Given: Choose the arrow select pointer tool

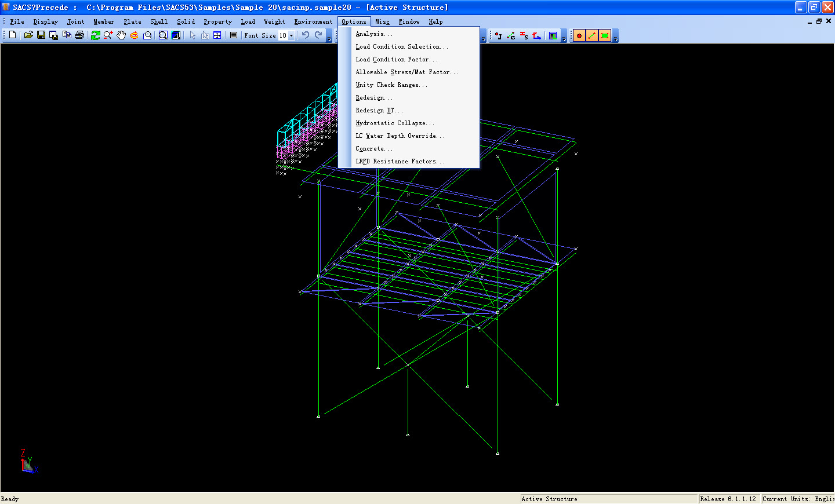Looking at the screenshot, I should click(193, 35).
